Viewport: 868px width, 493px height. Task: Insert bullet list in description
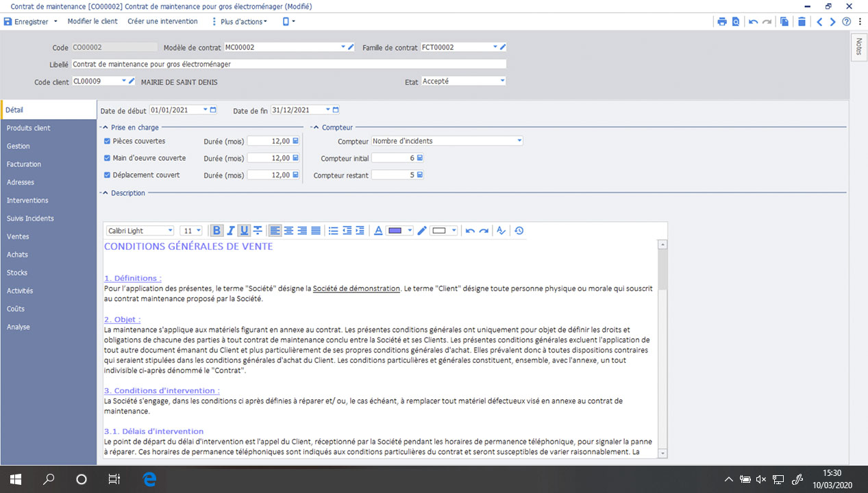[x=333, y=231]
